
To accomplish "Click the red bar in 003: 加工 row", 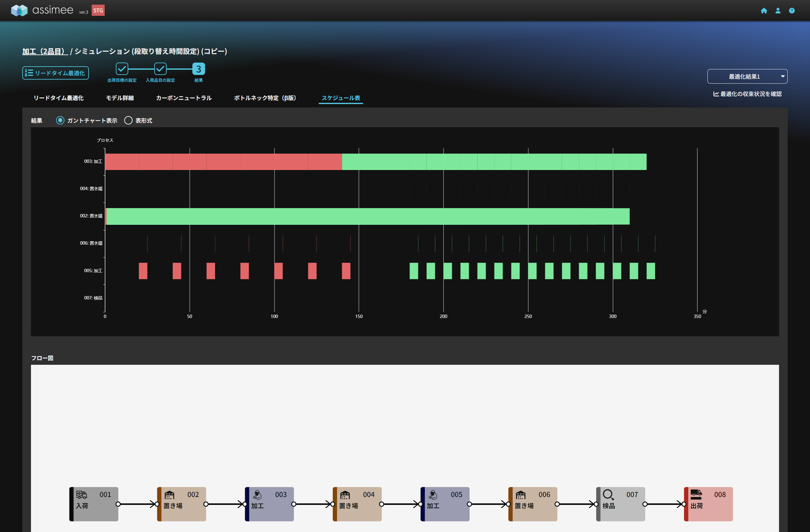I will (223, 162).
